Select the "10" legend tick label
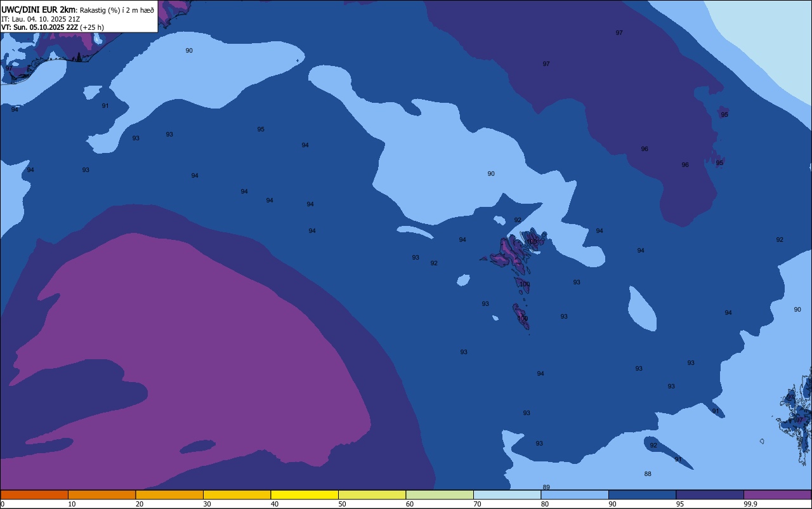Viewport: 812px width, 509px height. coord(72,504)
